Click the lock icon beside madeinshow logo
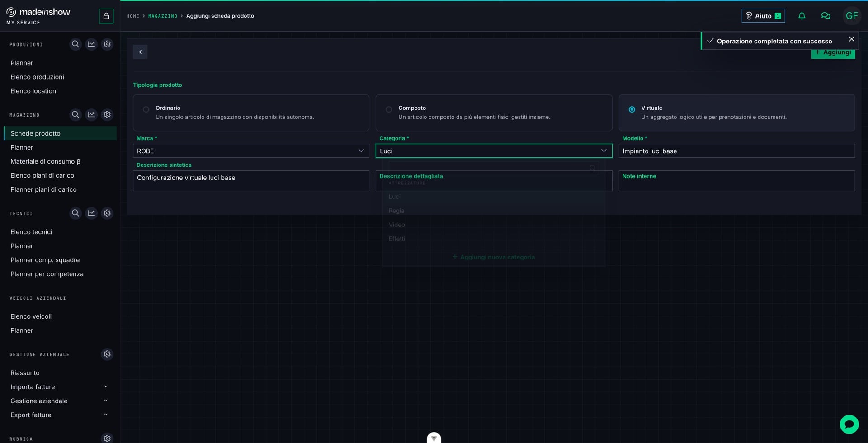868x443 pixels. coord(106,16)
